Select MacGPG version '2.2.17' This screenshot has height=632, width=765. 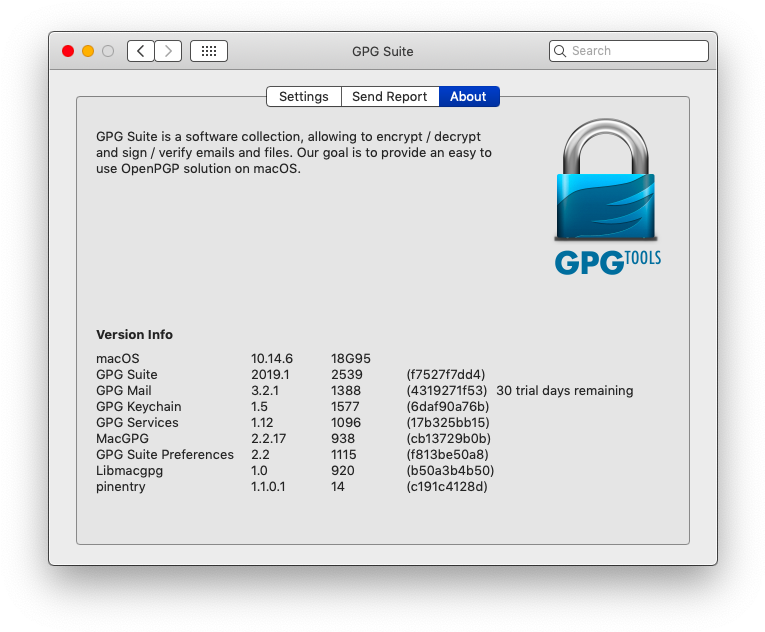[x=268, y=438]
